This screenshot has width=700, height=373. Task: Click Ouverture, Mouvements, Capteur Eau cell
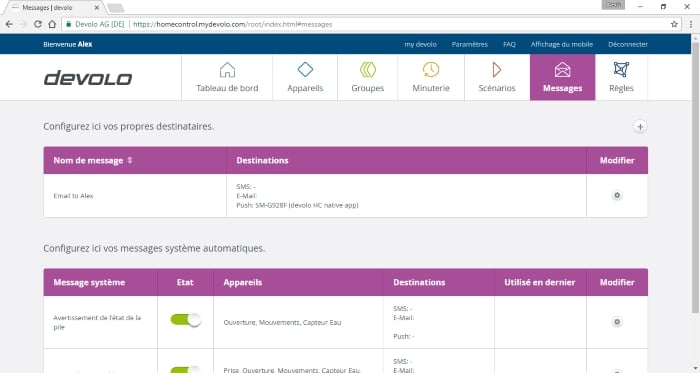282,322
